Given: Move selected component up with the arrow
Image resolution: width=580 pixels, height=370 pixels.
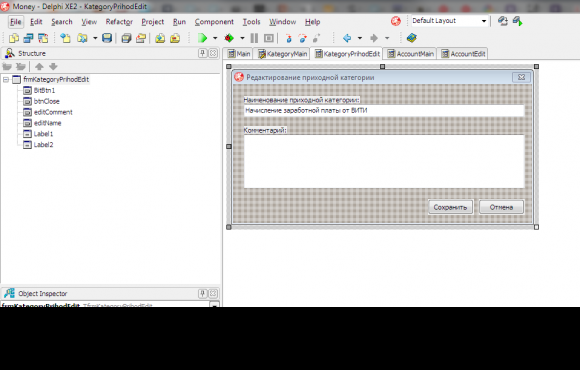Looking at the screenshot, I should point(39,67).
